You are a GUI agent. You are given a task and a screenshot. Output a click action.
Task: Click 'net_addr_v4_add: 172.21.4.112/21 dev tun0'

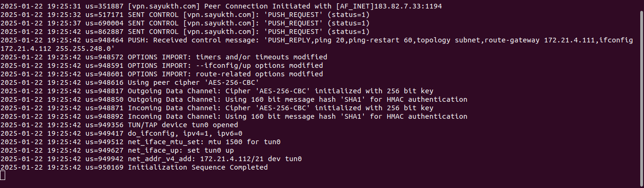point(151,159)
